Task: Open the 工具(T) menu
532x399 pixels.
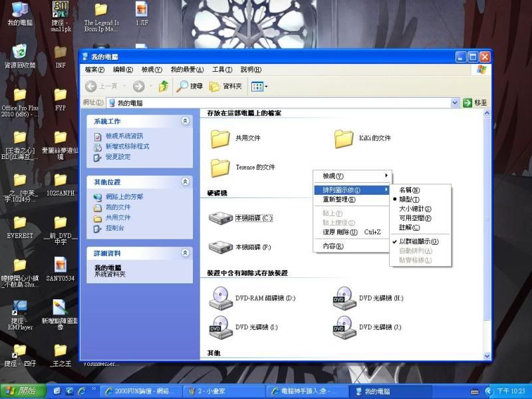Action: [222, 70]
